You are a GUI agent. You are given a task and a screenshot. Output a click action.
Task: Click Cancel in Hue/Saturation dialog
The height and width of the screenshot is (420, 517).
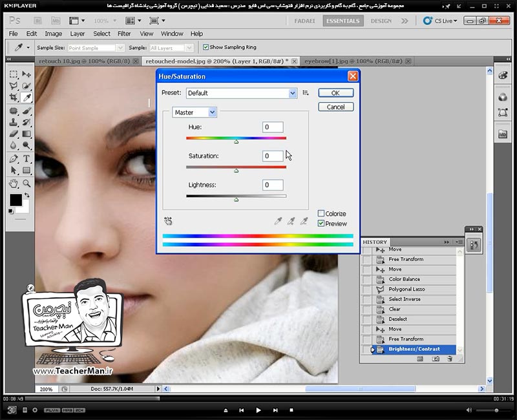click(335, 107)
